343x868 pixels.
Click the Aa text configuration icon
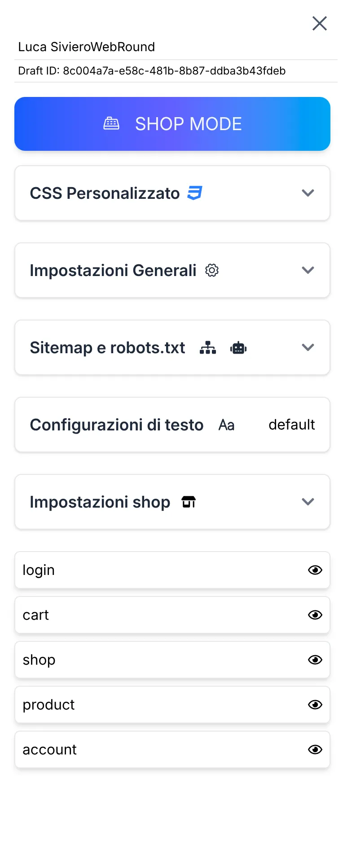pyautogui.click(x=226, y=425)
